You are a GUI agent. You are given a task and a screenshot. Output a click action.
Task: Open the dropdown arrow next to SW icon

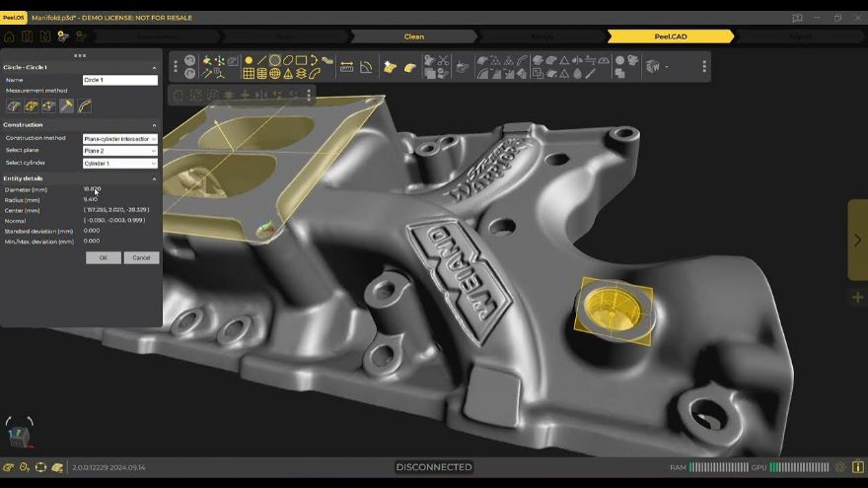point(667,67)
